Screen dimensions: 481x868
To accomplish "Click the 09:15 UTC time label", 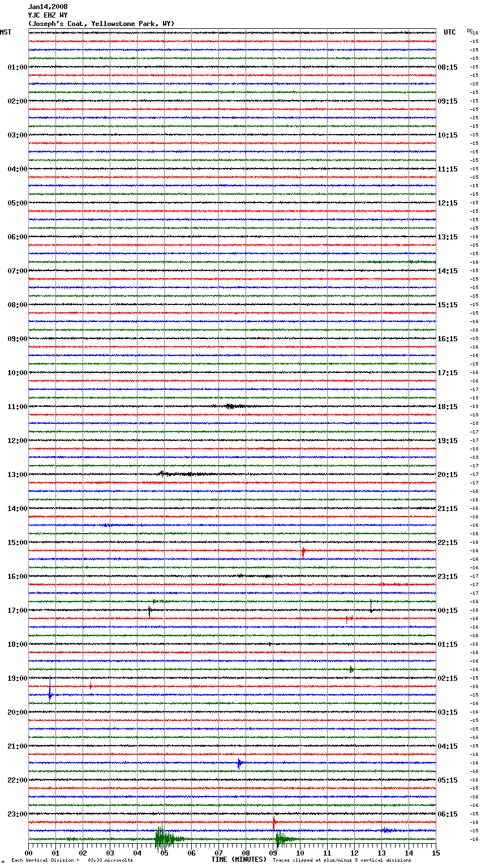I will pyautogui.click(x=448, y=101).
